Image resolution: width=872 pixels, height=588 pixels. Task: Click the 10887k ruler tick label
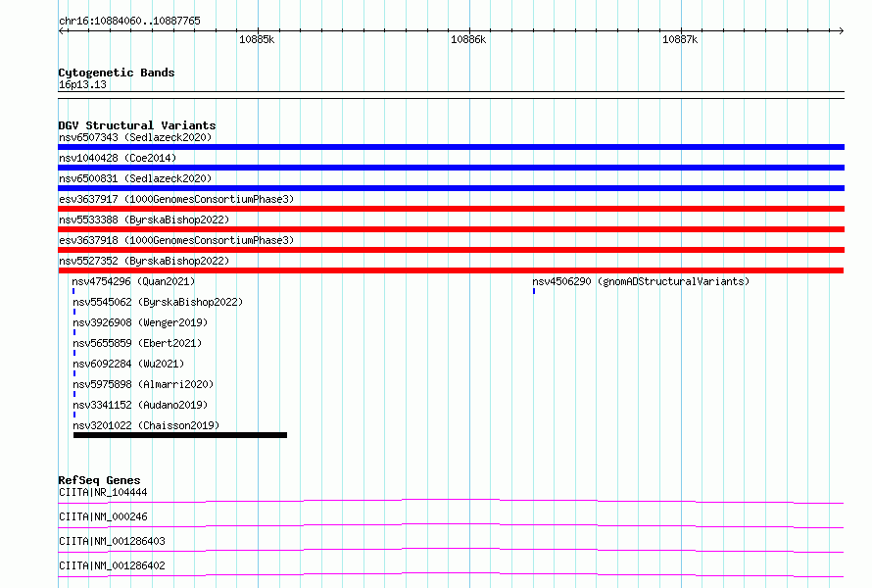click(x=680, y=39)
